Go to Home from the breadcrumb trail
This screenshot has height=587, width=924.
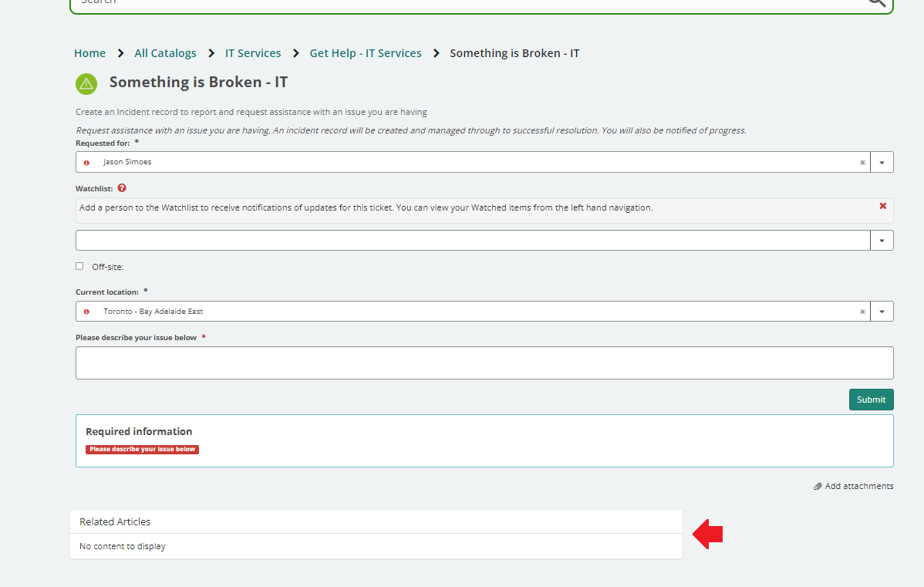click(x=89, y=52)
